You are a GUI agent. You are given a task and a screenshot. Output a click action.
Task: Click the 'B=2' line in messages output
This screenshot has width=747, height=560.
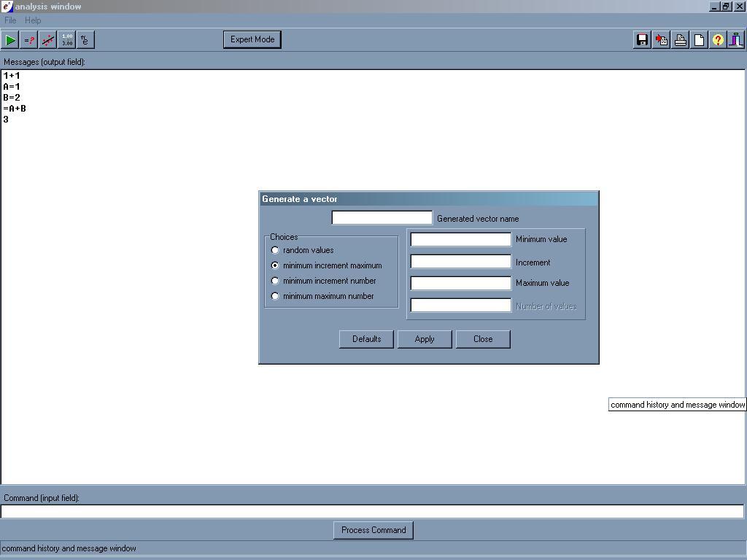tap(12, 98)
